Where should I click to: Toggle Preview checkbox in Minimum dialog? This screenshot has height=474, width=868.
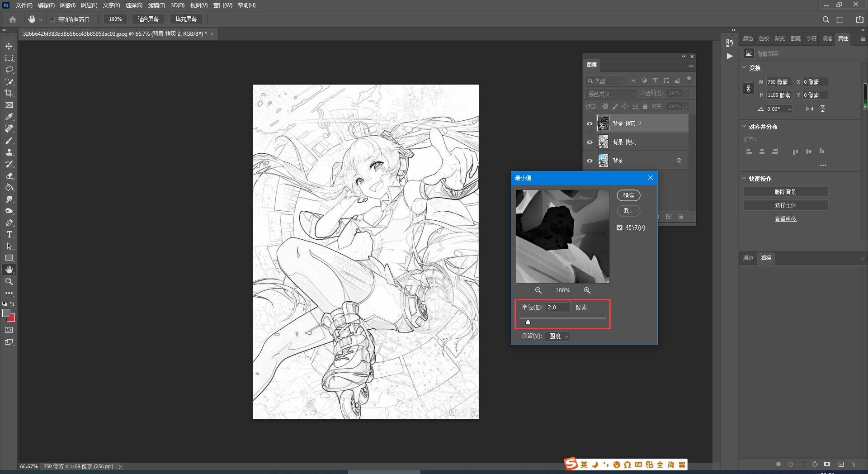tap(619, 228)
